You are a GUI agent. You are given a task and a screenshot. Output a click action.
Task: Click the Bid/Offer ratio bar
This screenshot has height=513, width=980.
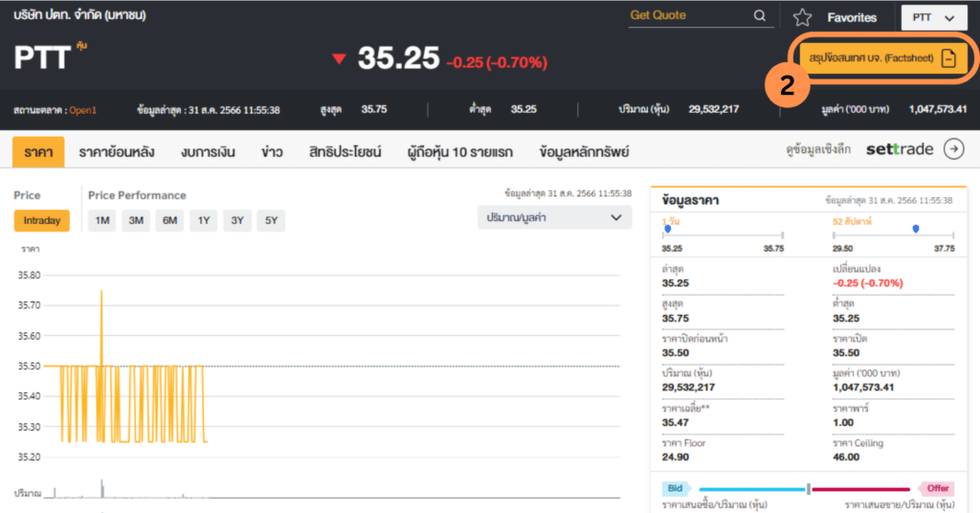click(x=804, y=489)
